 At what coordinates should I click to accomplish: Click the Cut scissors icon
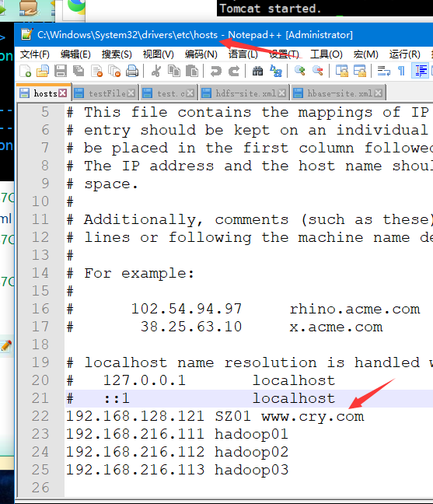(x=156, y=71)
